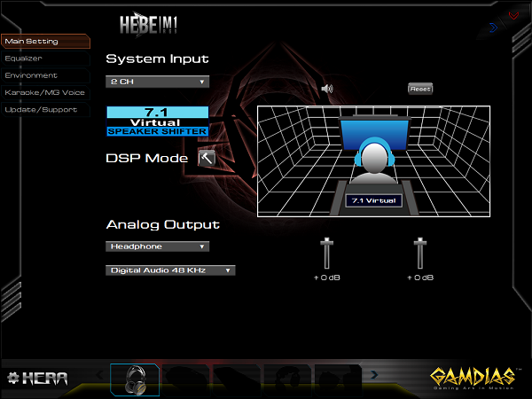Click the speaker volume icon
This screenshot has height=399, width=532.
[x=326, y=89]
